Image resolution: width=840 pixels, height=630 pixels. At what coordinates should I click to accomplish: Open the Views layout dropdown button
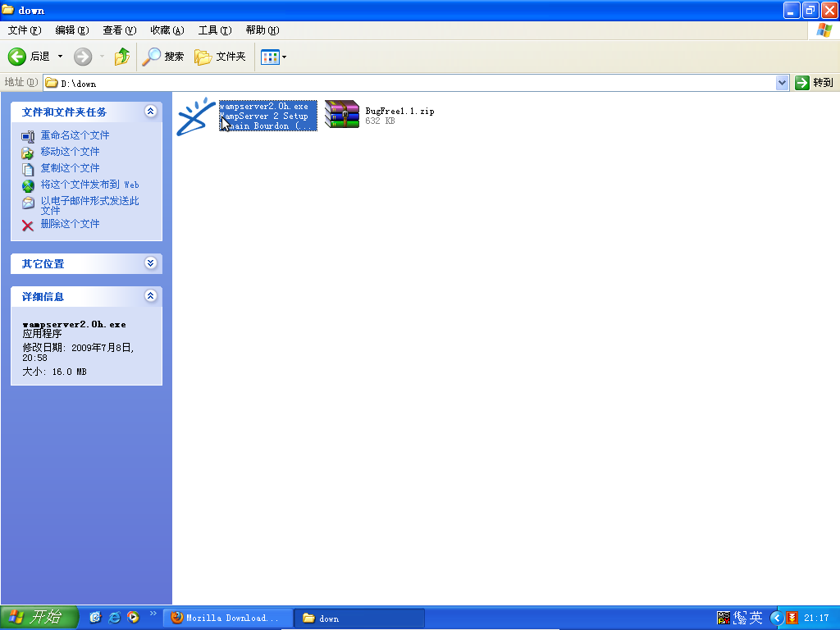click(273, 57)
